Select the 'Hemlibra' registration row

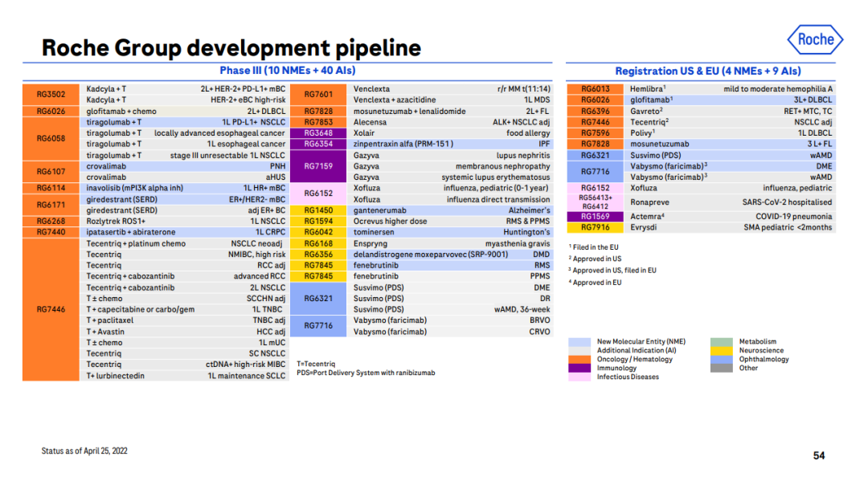pyautogui.click(x=731, y=89)
